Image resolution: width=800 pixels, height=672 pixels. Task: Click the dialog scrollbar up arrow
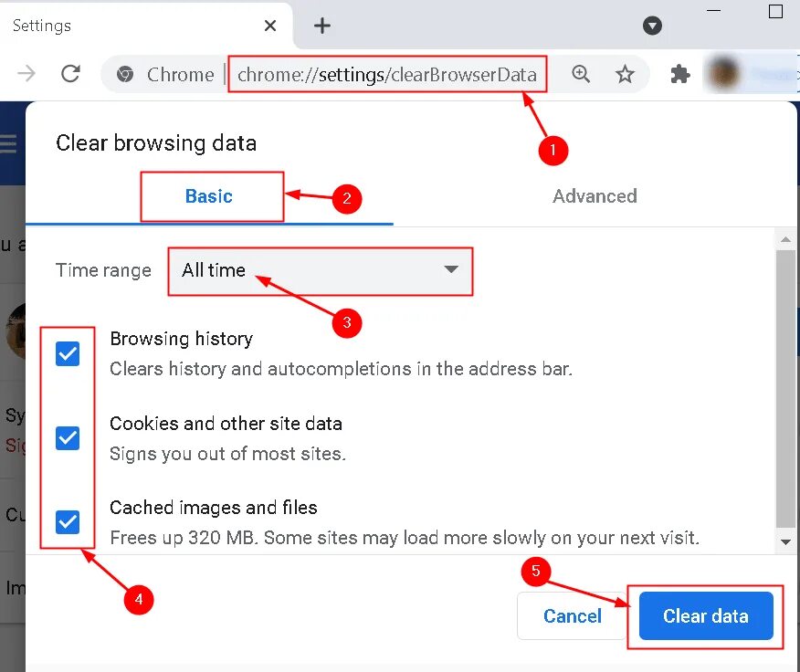coord(785,240)
